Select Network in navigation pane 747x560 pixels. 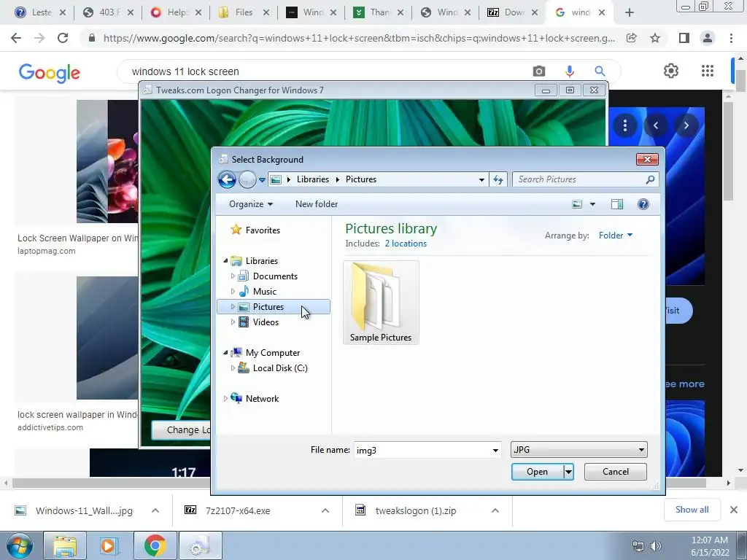[x=262, y=399]
